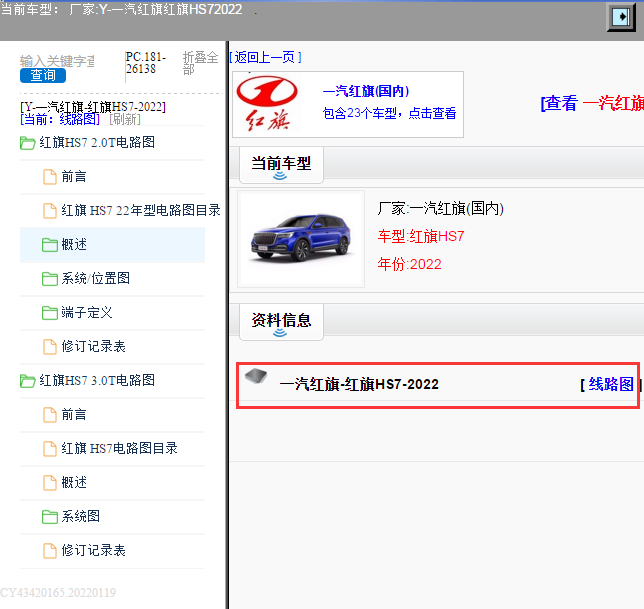Open the 一汽红旗(国内) brand link

[x=366, y=91]
